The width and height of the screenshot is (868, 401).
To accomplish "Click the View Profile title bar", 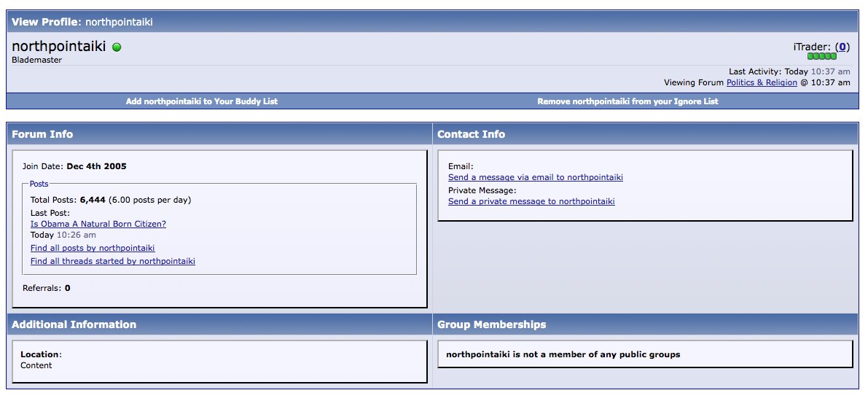I will [82, 22].
